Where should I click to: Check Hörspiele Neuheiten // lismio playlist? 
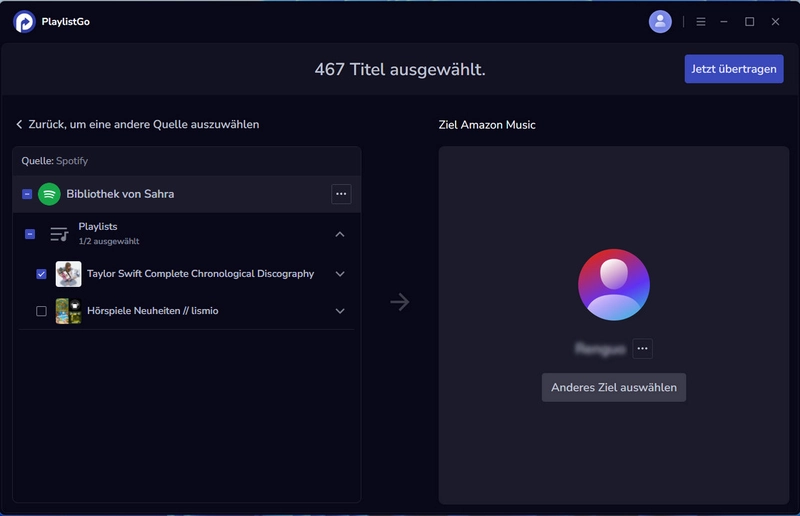click(x=41, y=311)
